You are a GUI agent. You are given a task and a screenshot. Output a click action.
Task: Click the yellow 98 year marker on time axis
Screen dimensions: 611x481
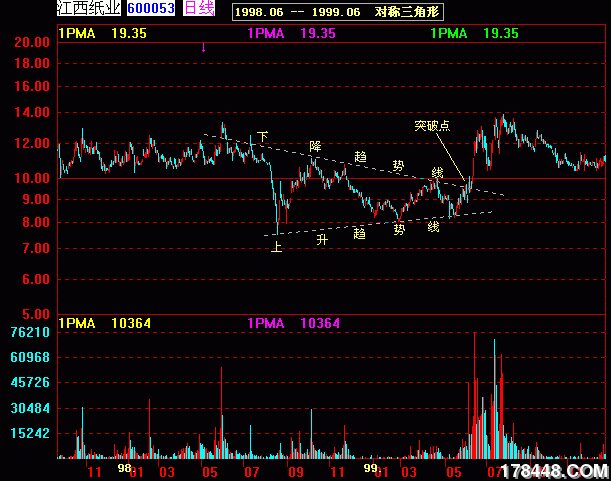[x=124, y=467]
